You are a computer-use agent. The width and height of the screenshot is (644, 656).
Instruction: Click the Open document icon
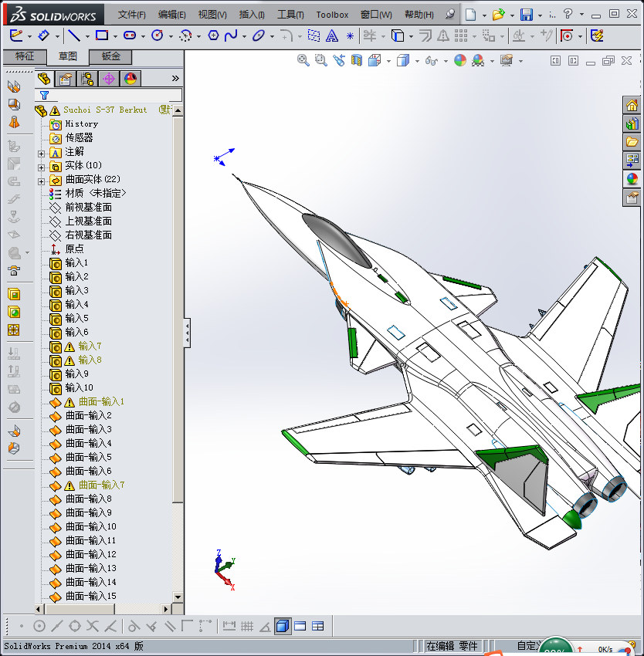point(498,15)
